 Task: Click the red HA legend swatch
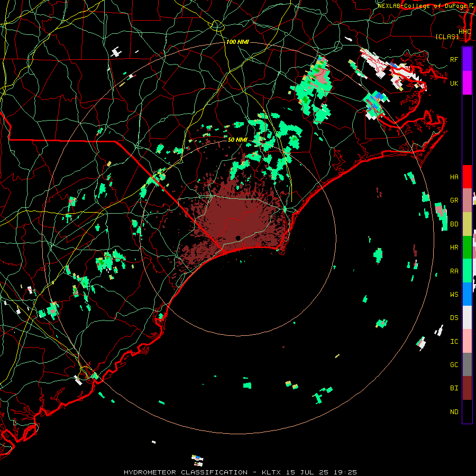click(467, 177)
